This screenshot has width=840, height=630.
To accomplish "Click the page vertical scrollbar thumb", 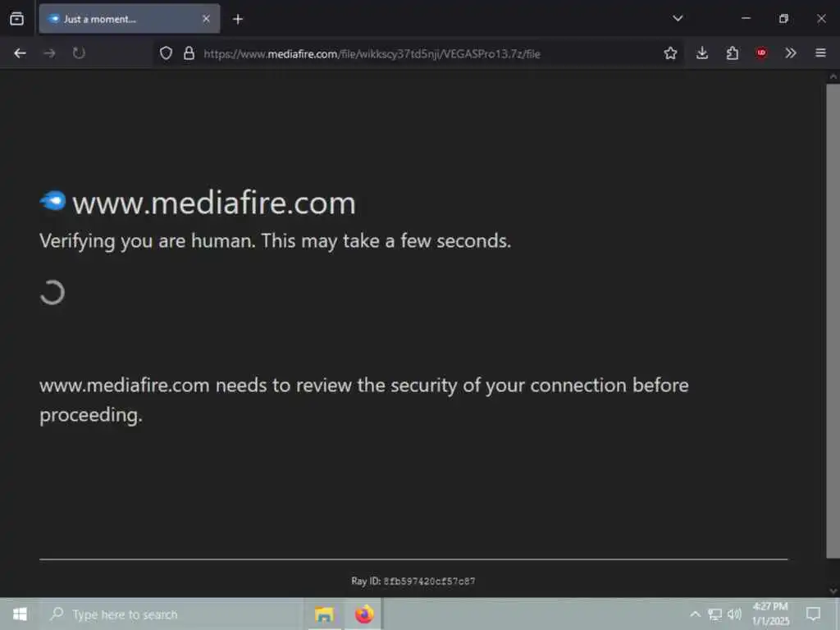I will 833,321.
